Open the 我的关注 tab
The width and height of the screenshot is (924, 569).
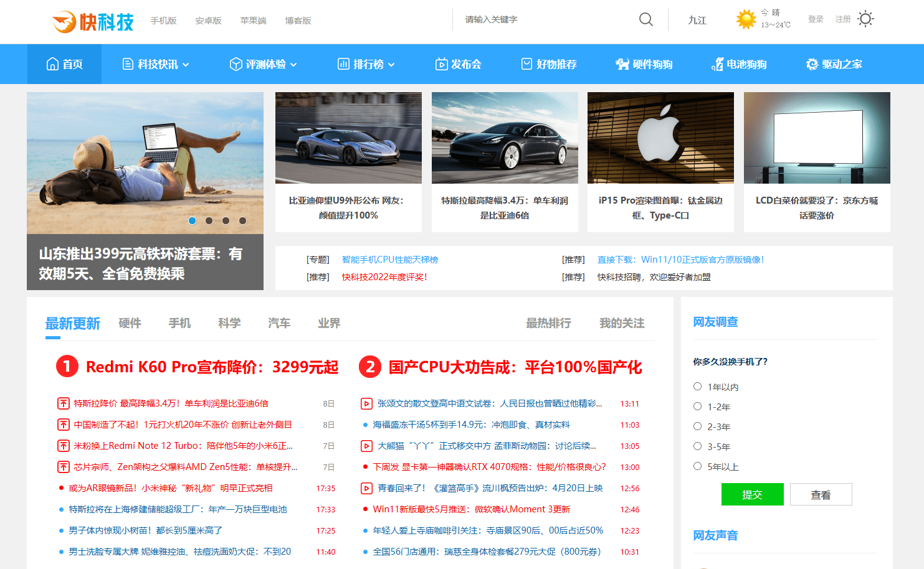click(x=622, y=323)
